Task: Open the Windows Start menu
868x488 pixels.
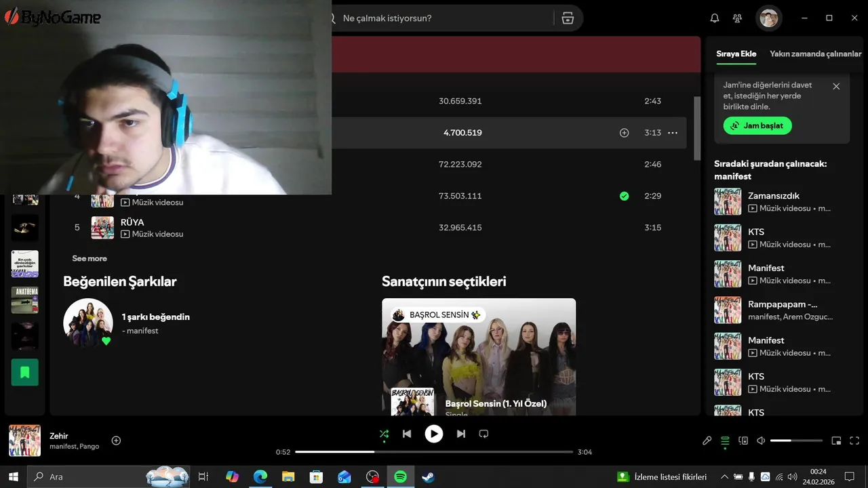Action: tap(13, 476)
